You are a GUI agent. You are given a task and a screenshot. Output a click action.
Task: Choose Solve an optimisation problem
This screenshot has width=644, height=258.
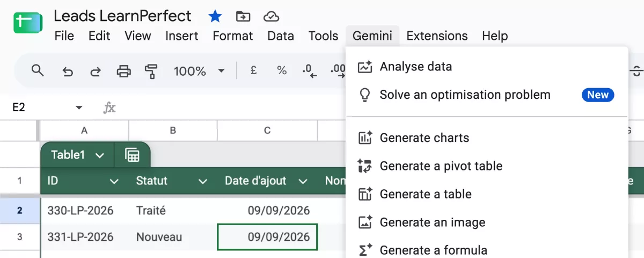(x=487, y=95)
